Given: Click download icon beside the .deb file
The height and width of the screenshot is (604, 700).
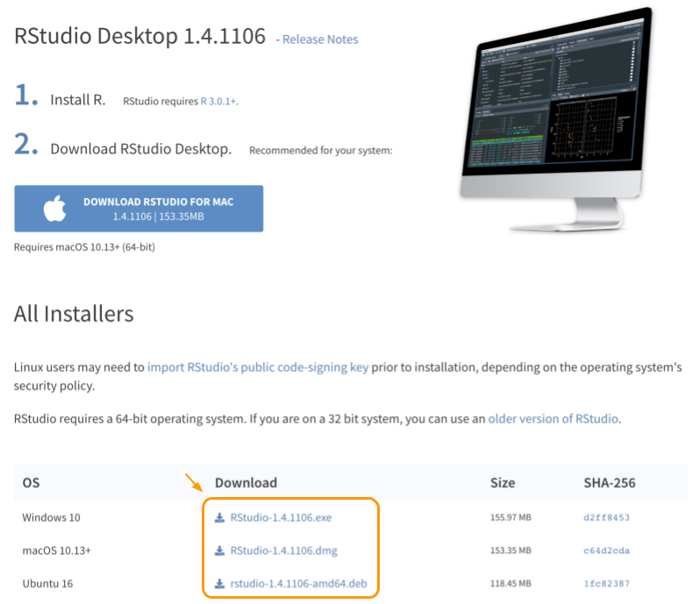Looking at the screenshot, I should (219, 584).
